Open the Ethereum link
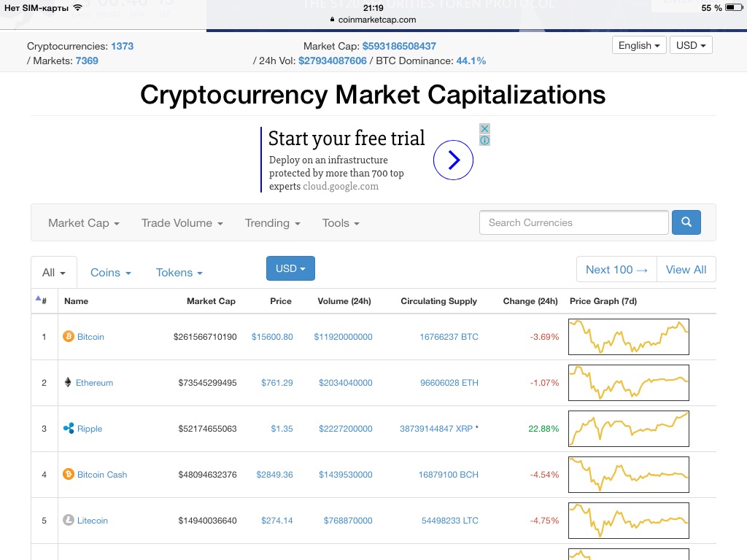This screenshot has height=560, width=747. pyautogui.click(x=94, y=382)
